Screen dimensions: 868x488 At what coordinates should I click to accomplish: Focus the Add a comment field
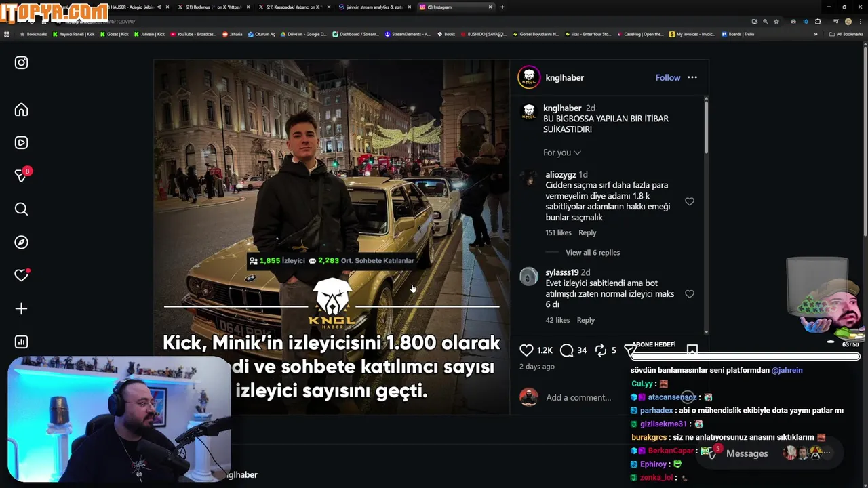[x=578, y=397]
